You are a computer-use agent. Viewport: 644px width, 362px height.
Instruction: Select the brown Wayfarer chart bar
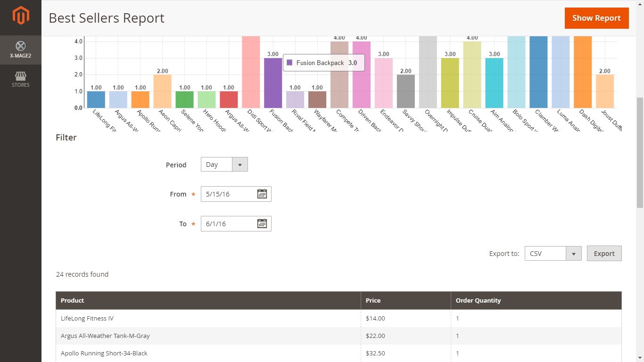tap(317, 99)
